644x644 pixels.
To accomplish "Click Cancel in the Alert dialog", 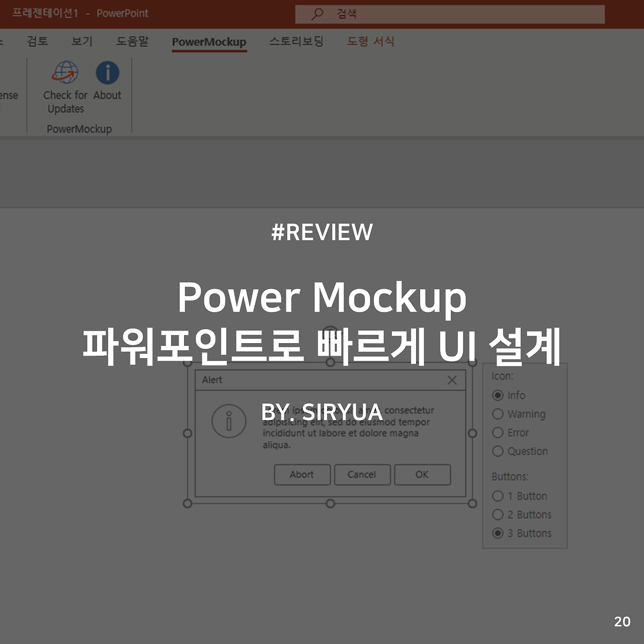I will click(x=362, y=474).
